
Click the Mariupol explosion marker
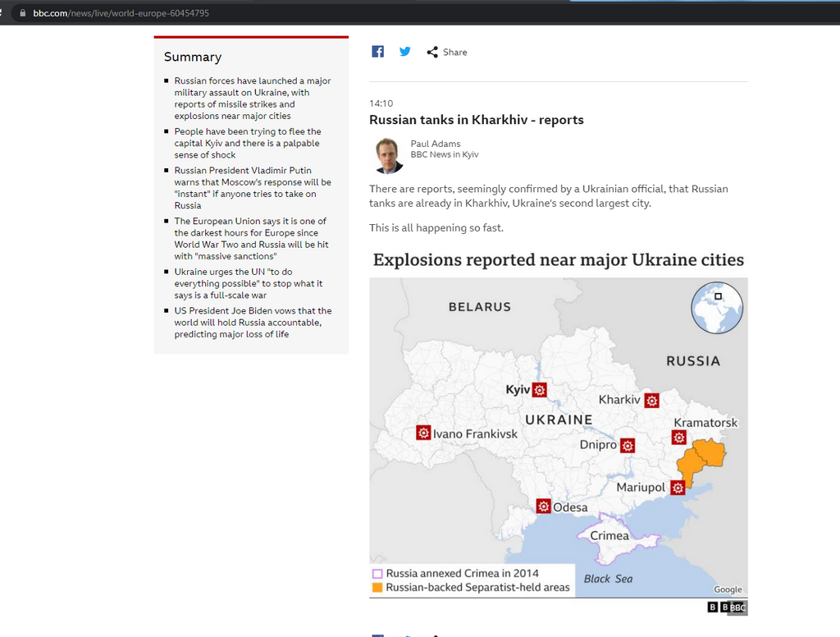click(678, 488)
